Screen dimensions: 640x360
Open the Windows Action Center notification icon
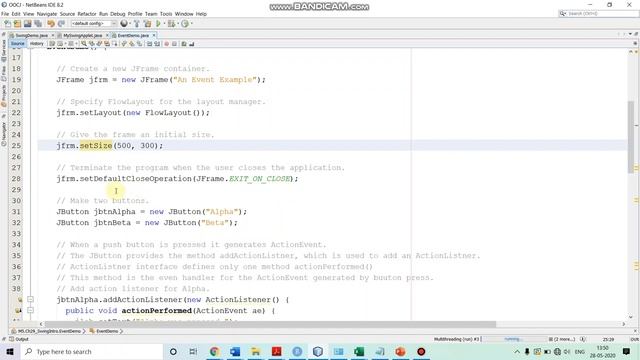tap(627, 351)
